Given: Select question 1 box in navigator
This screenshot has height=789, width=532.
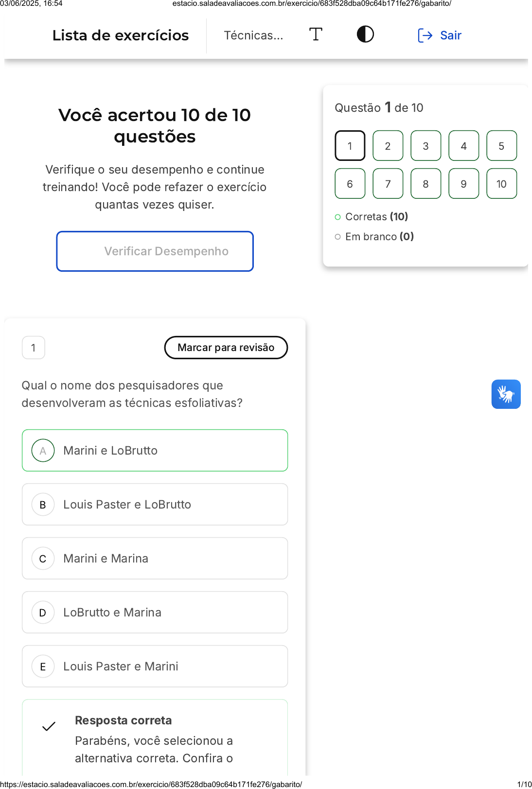Looking at the screenshot, I should point(350,146).
